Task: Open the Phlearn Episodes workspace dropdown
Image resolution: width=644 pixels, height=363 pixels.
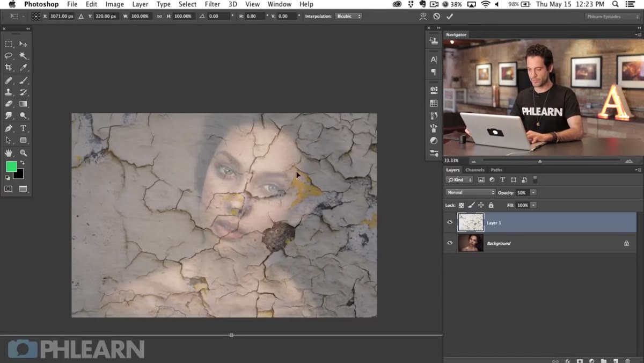Action: [612, 17]
